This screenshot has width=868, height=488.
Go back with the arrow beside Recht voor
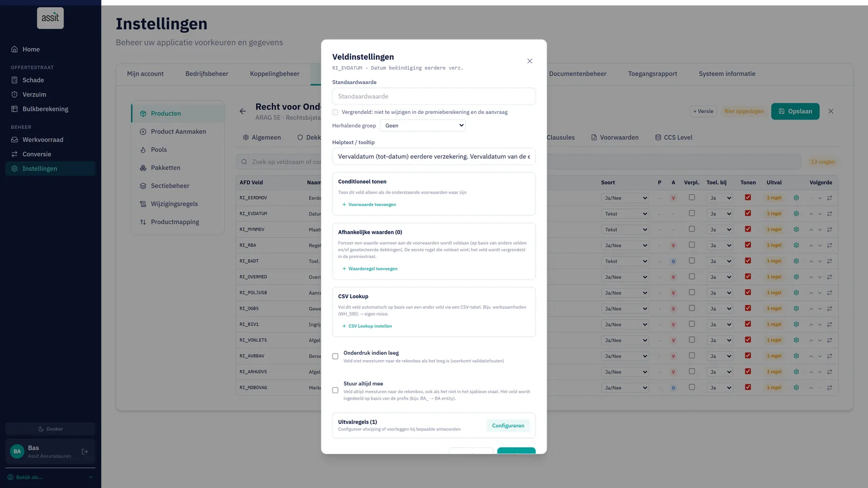pos(242,111)
